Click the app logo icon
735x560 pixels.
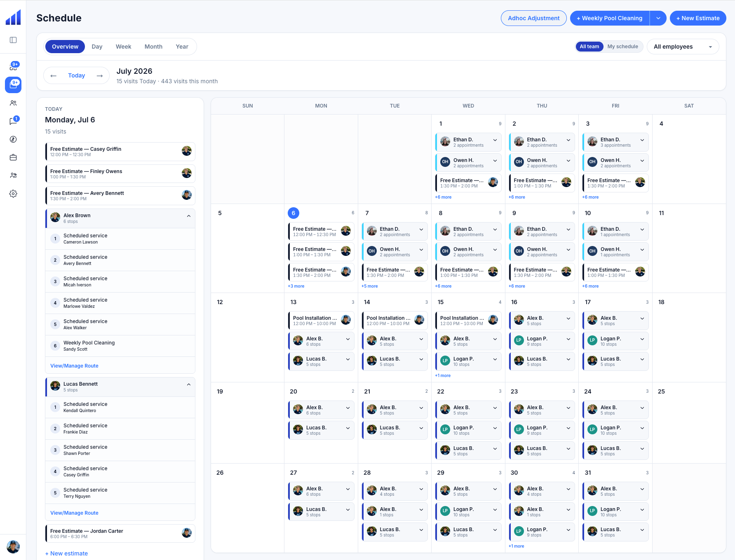(x=13, y=17)
